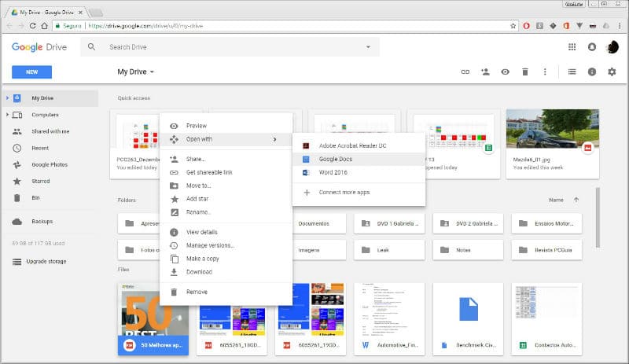Select Make a copy in context menu
629x364 pixels.
(x=202, y=259)
